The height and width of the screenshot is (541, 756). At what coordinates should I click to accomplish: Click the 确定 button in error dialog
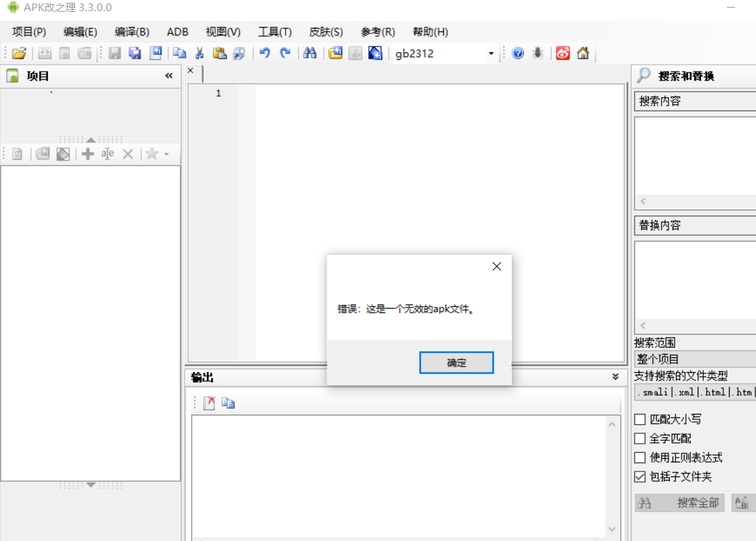(x=457, y=363)
